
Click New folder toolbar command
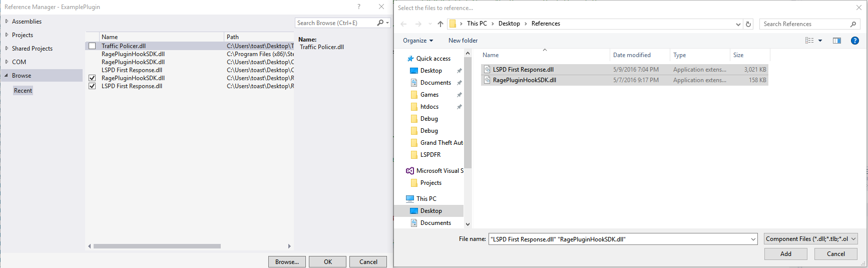pos(463,41)
